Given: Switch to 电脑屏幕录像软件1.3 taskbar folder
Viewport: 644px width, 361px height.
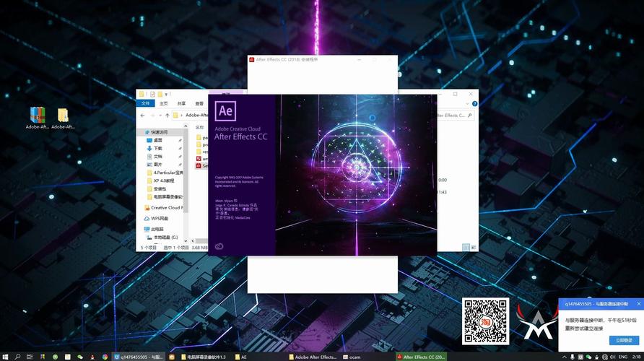Looking at the screenshot, I should tap(204, 357).
